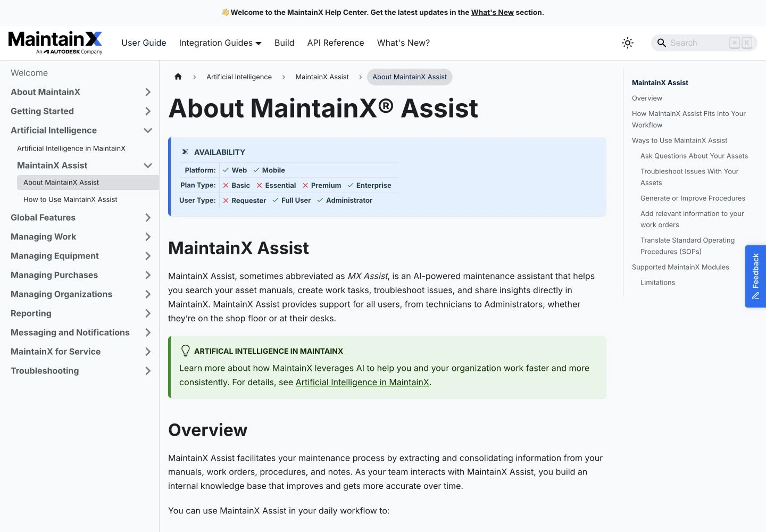Open the Feedback side tab
The image size is (766, 532).
755,276
